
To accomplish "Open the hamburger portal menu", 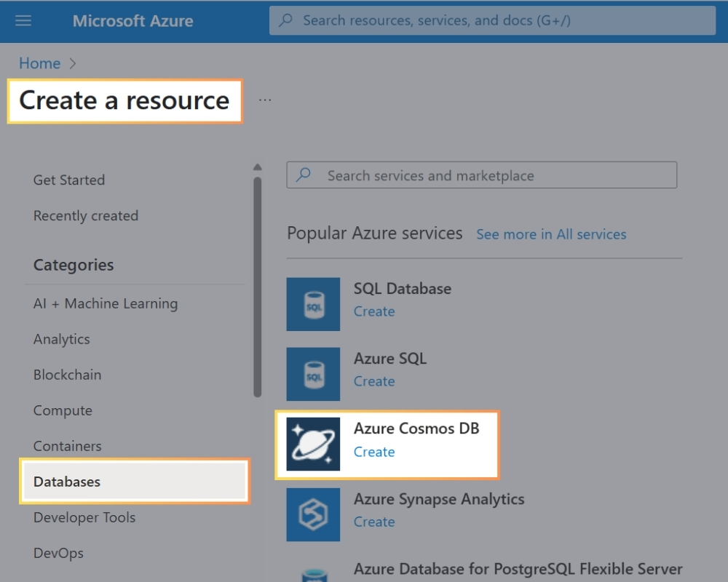I will coord(23,20).
